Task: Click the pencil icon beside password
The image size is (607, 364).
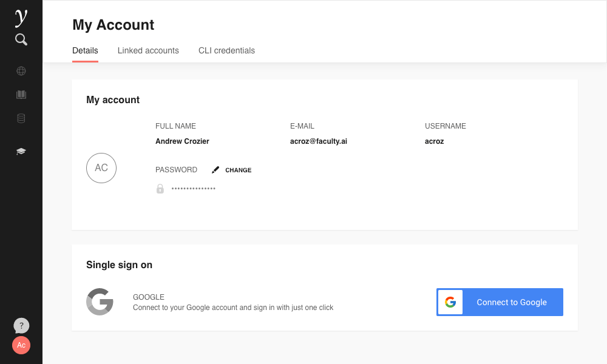Action: (x=215, y=170)
